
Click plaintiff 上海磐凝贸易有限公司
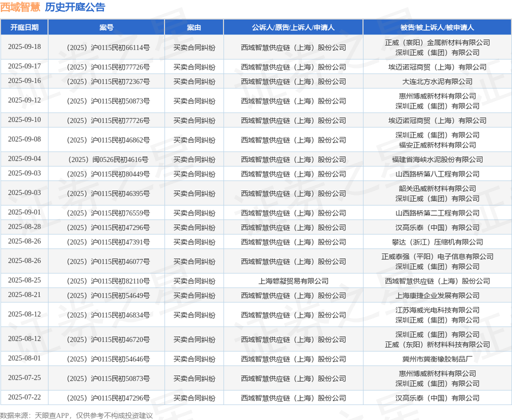(x=293, y=281)
